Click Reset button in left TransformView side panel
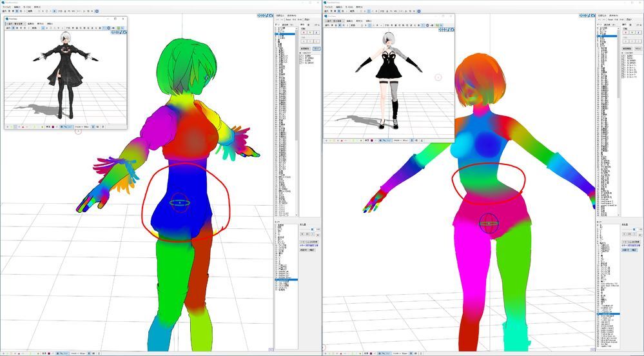The height and width of the screenshot is (356, 644). click(x=289, y=19)
